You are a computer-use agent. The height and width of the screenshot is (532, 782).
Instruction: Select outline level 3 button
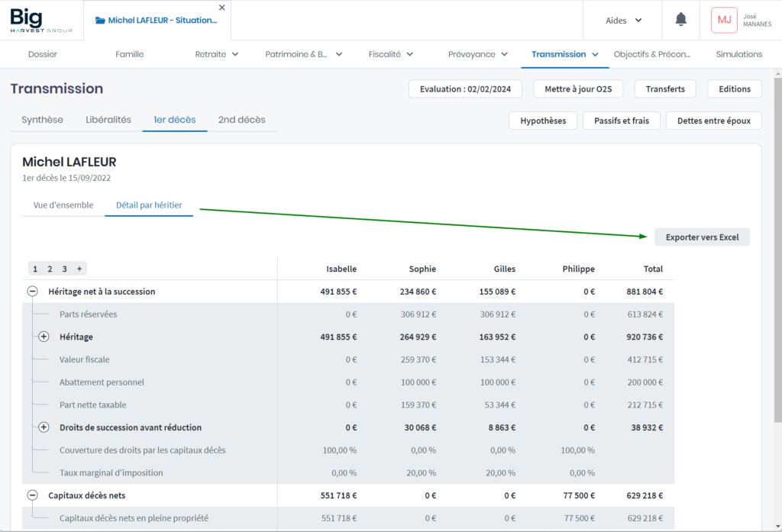[x=65, y=269]
